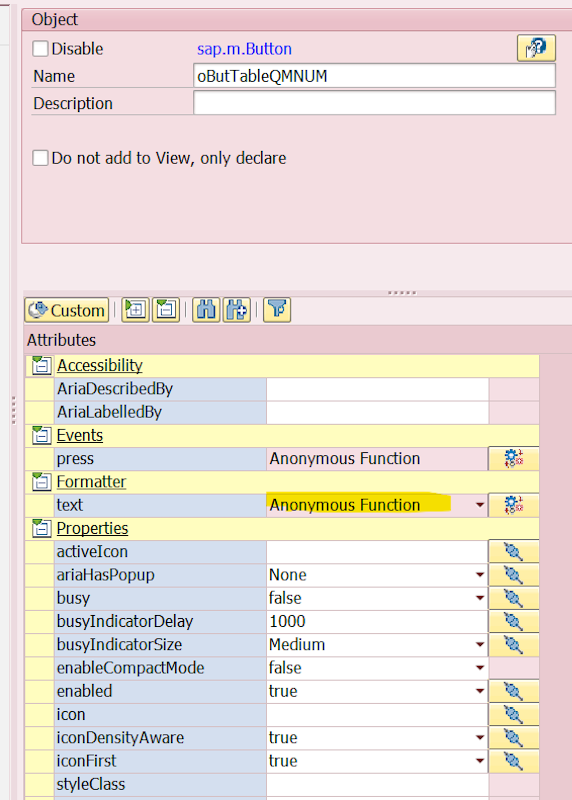Click the Properties group heading link
This screenshot has width=572, height=800.
[x=92, y=528]
